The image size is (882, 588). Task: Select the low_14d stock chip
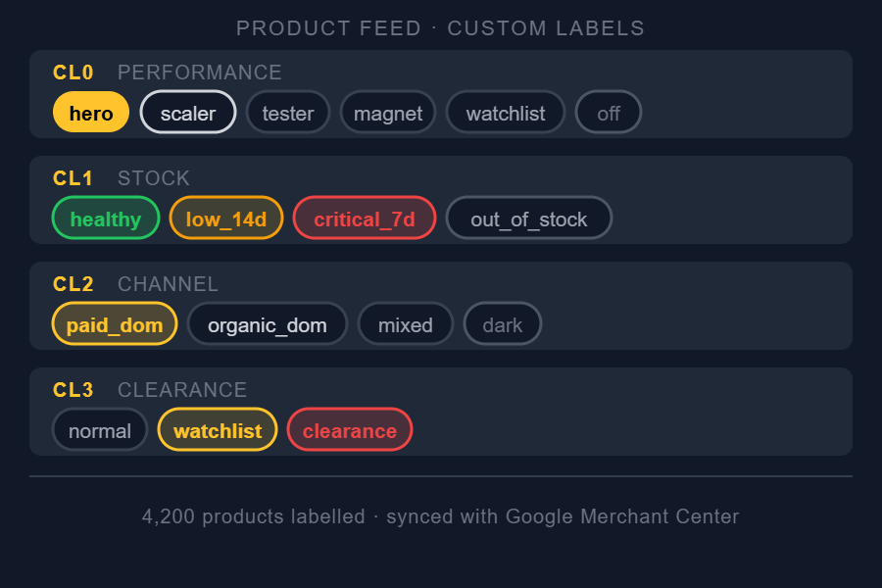(x=226, y=219)
